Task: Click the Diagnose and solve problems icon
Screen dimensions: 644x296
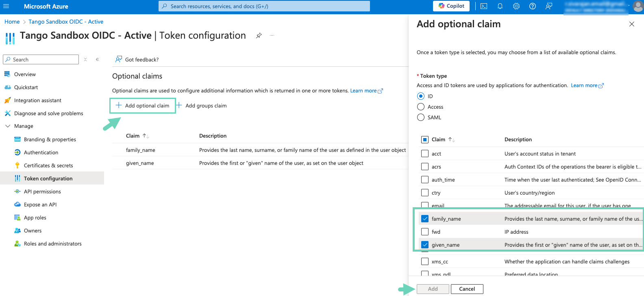Action: click(7, 113)
